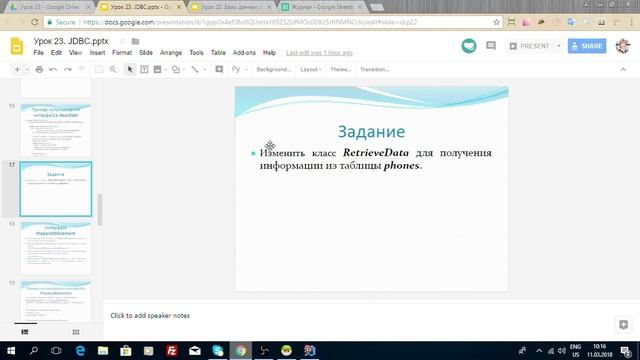Viewport: 640px width, 360px height.
Task: Select the text box tool
Action: (x=144, y=69)
